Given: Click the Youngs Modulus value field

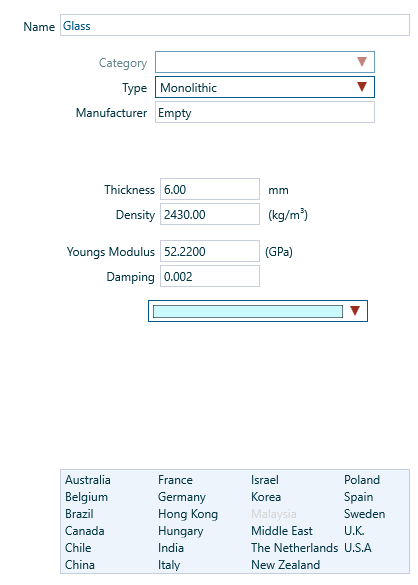Looking at the screenshot, I should [210, 251].
